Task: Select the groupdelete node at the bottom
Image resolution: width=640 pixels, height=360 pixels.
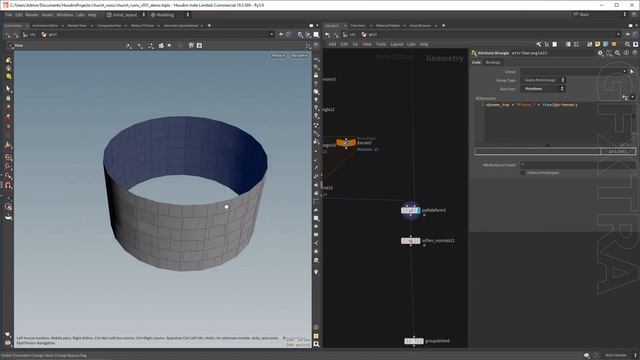Action: point(414,341)
